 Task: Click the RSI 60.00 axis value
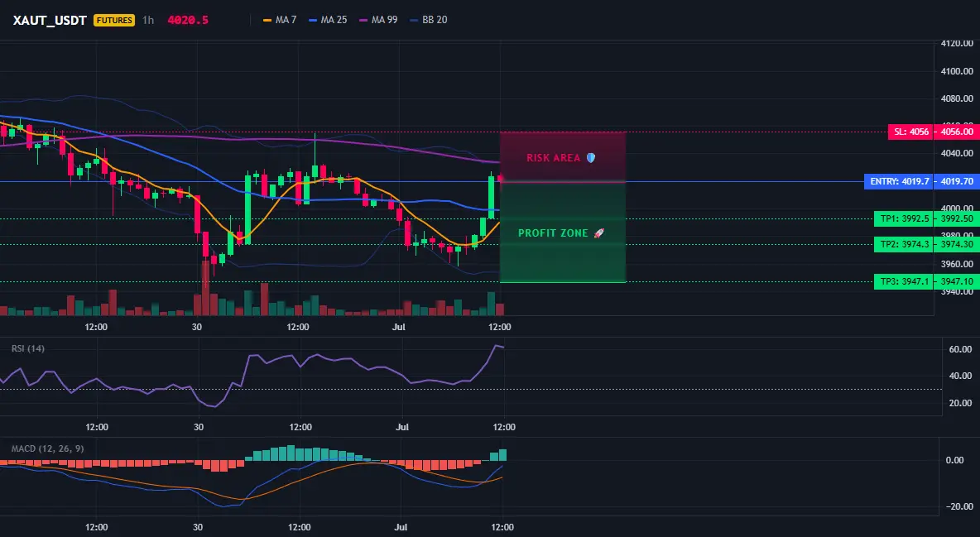[x=961, y=349]
